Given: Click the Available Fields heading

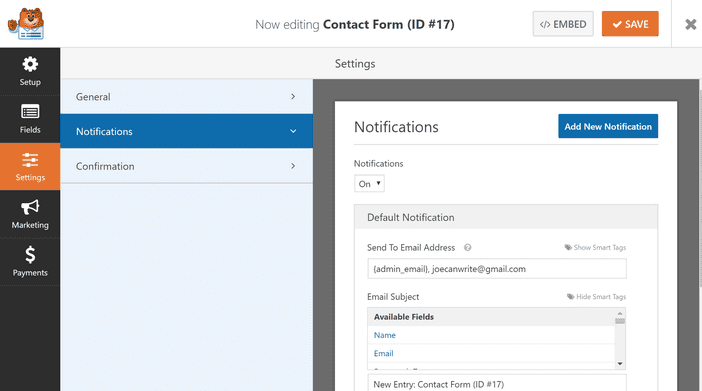Looking at the screenshot, I should (404, 317).
